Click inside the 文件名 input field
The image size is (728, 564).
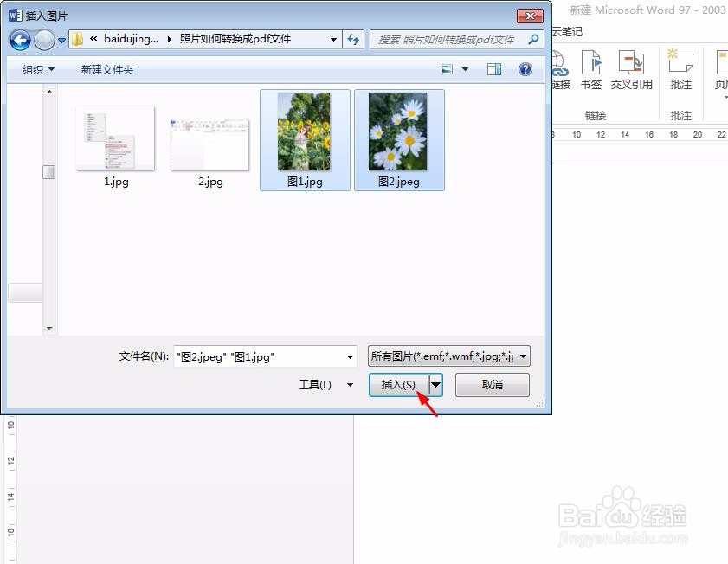(260, 356)
